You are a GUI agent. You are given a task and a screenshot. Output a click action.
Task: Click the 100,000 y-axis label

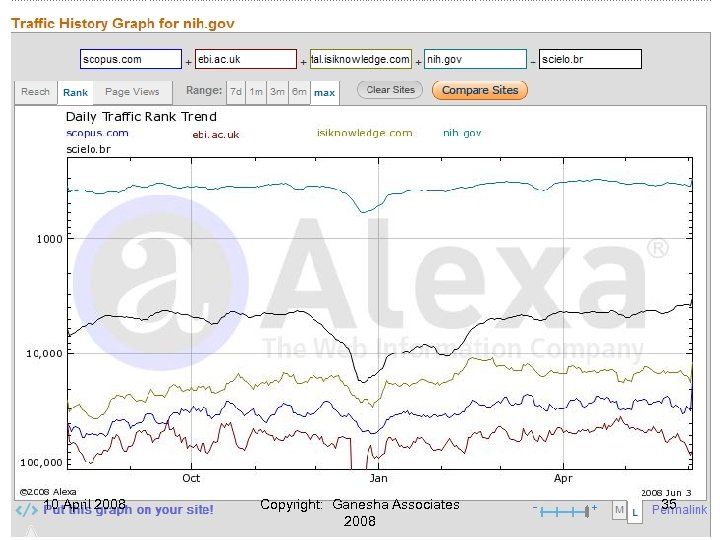tap(41, 462)
